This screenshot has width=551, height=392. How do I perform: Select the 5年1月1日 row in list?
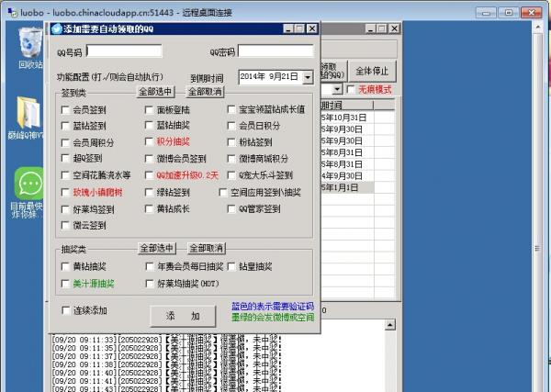[x=357, y=187]
